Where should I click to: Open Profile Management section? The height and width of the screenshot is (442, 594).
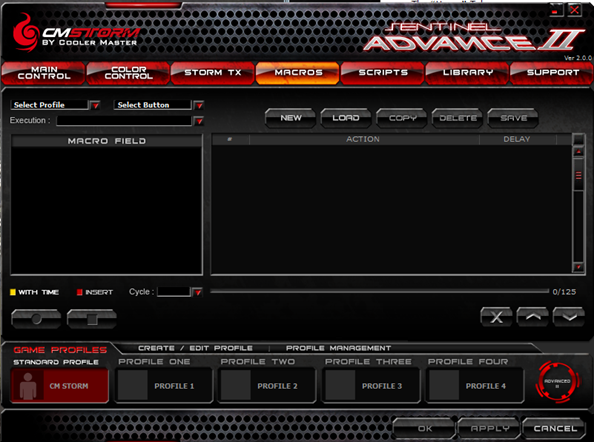pos(338,348)
